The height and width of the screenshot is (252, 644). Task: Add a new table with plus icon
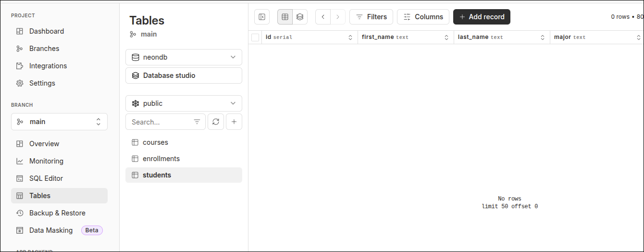click(234, 122)
